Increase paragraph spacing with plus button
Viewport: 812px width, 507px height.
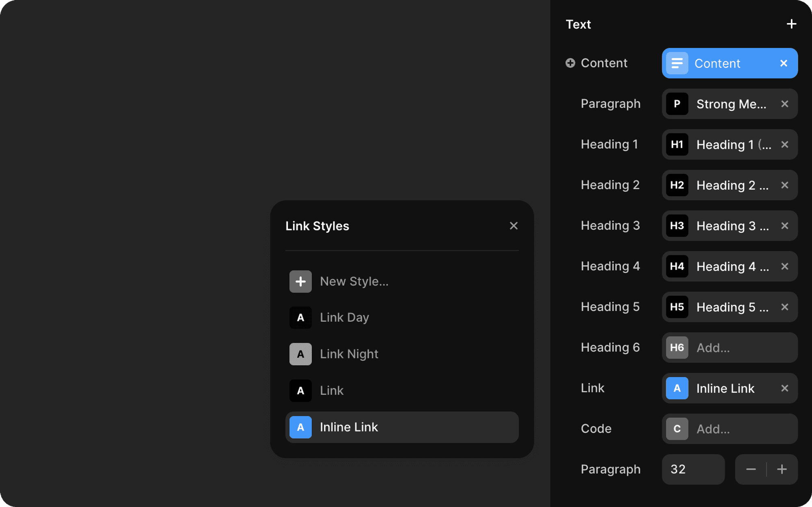click(782, 470)
